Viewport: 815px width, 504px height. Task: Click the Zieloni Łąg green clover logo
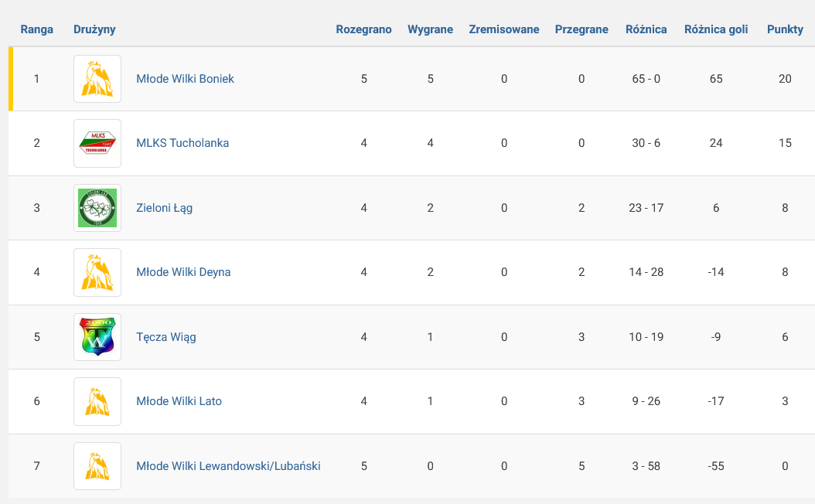[x=97, y=208]
